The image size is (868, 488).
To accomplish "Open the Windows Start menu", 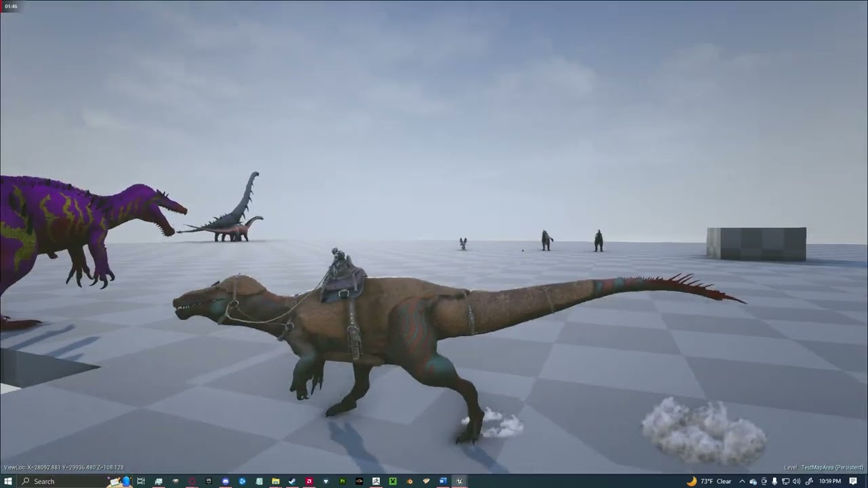I will 7,481.
